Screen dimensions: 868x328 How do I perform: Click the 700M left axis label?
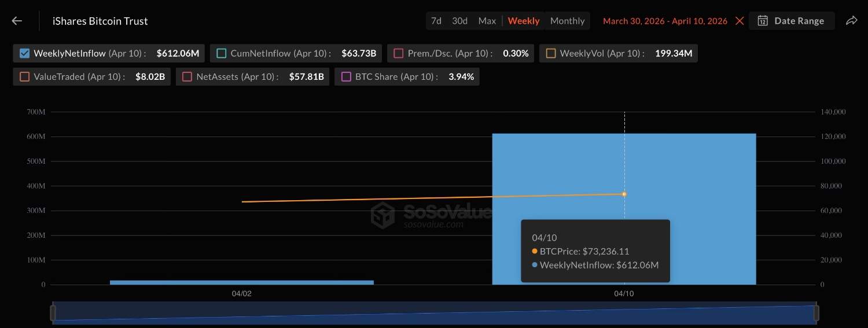click(x=36, y=112)
